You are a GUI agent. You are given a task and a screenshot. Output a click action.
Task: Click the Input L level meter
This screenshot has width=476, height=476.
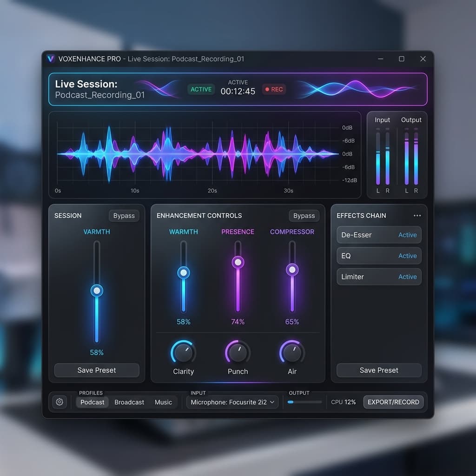[378, 156]
